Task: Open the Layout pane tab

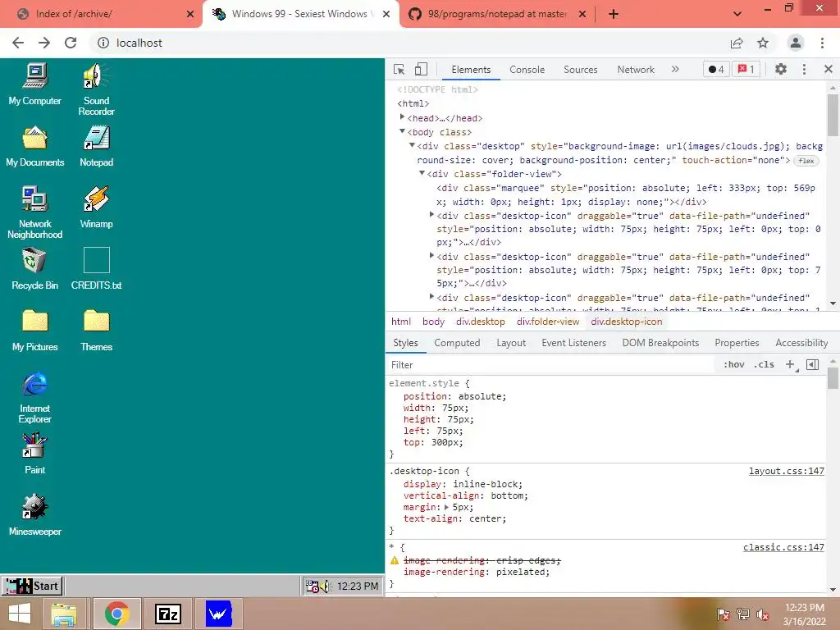Action: click(511, 343)
